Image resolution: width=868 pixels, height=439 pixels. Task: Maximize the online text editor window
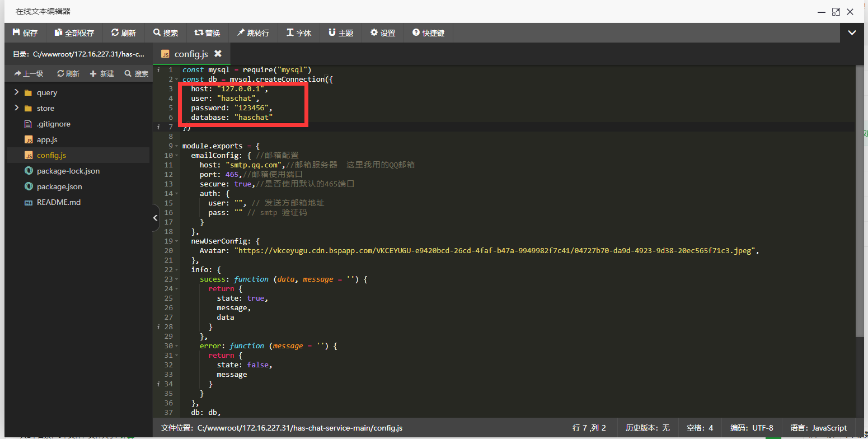pyautogui.click(x=836, y=11)
